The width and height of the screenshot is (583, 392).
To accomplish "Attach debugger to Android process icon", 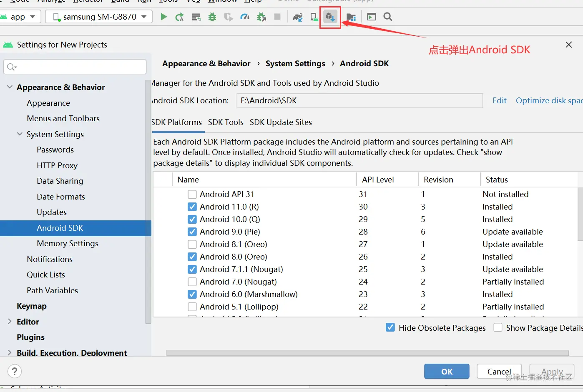I will point(261,17).
